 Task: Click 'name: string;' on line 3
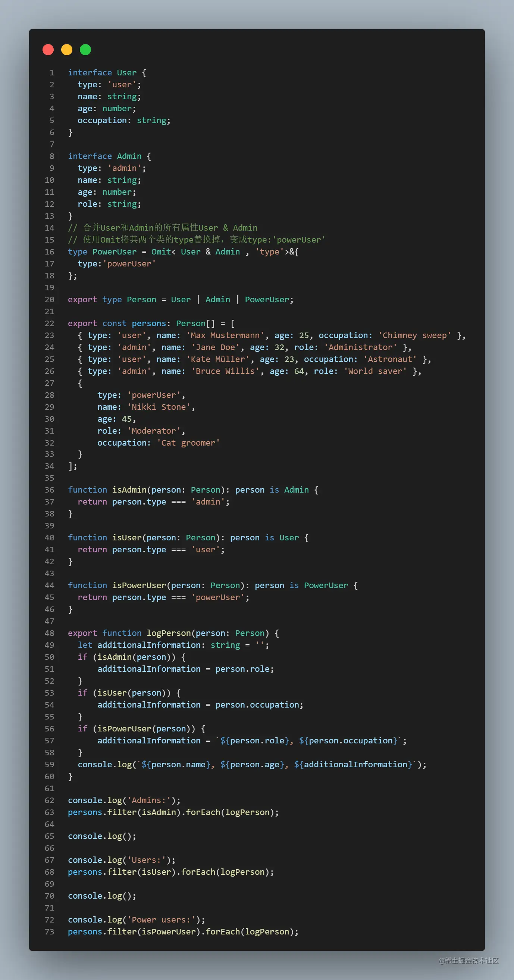click(x=110, y=97)
